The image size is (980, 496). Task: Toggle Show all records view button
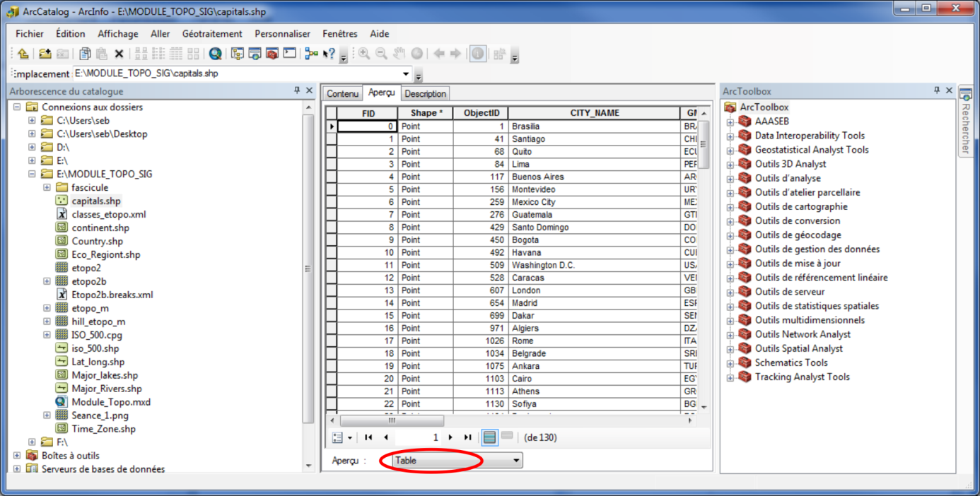pyautogui.click(x=489, y=438)
